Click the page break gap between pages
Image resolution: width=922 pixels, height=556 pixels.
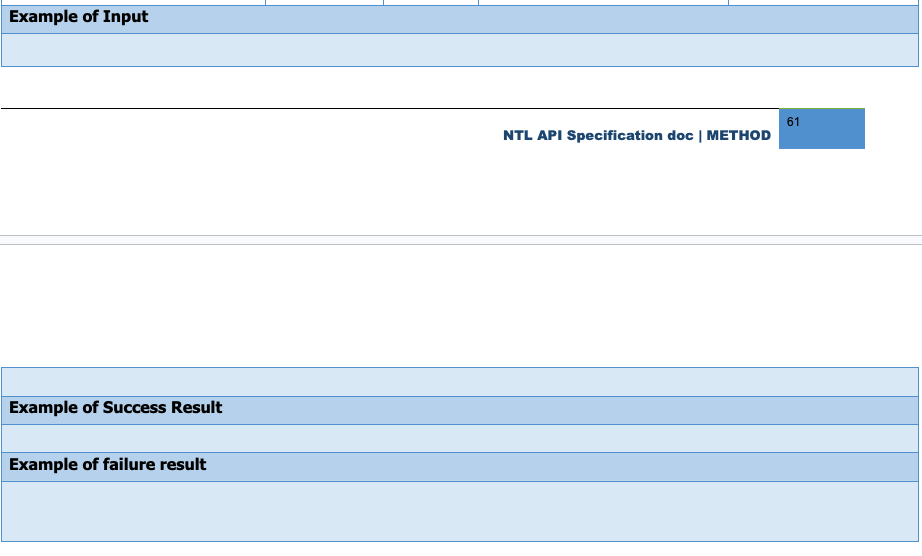click(x=460, y=240)
